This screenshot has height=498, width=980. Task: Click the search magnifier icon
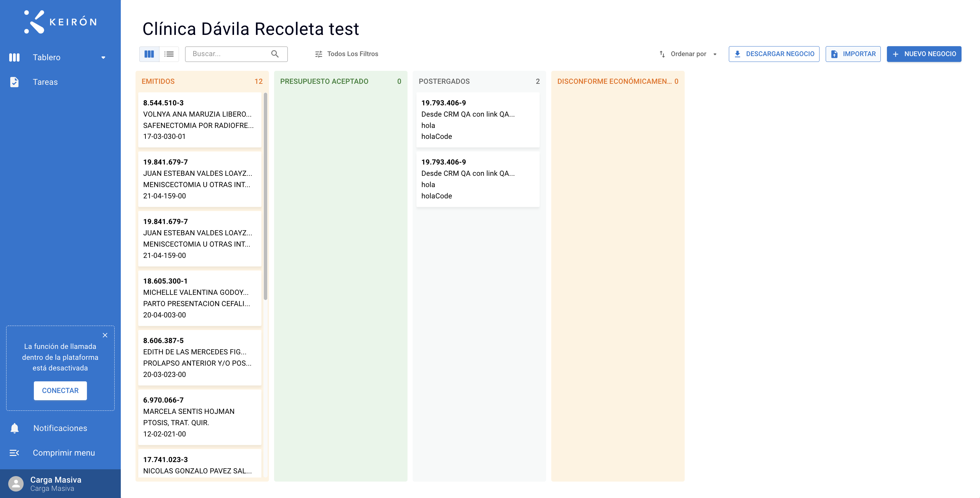coord(275,54)
